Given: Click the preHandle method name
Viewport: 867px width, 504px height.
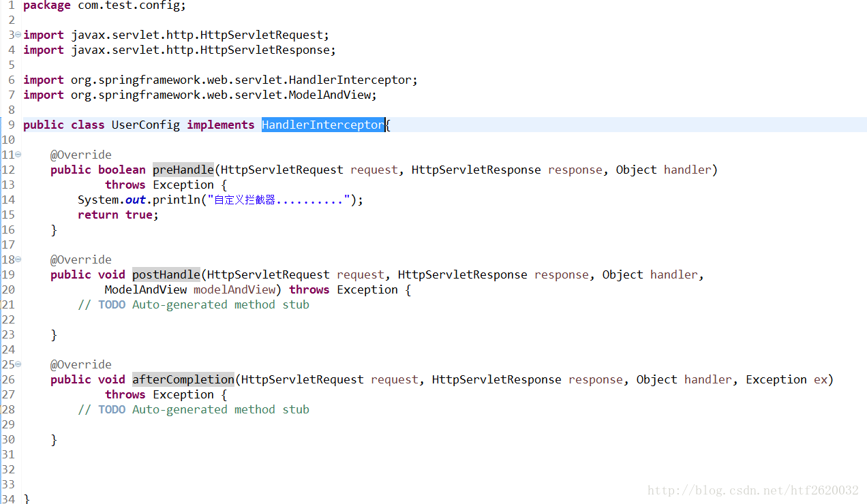Looking at the screenshot, I should [183, 170].
